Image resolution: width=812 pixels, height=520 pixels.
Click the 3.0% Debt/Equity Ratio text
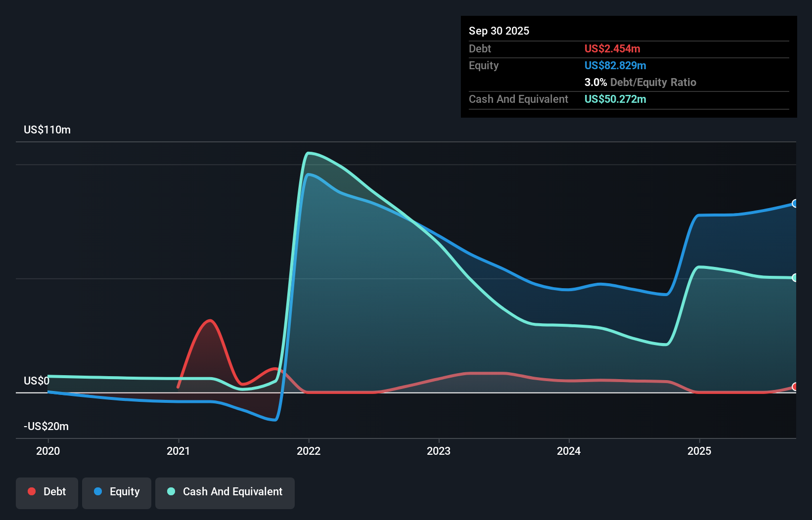click(x=640, y=82)
